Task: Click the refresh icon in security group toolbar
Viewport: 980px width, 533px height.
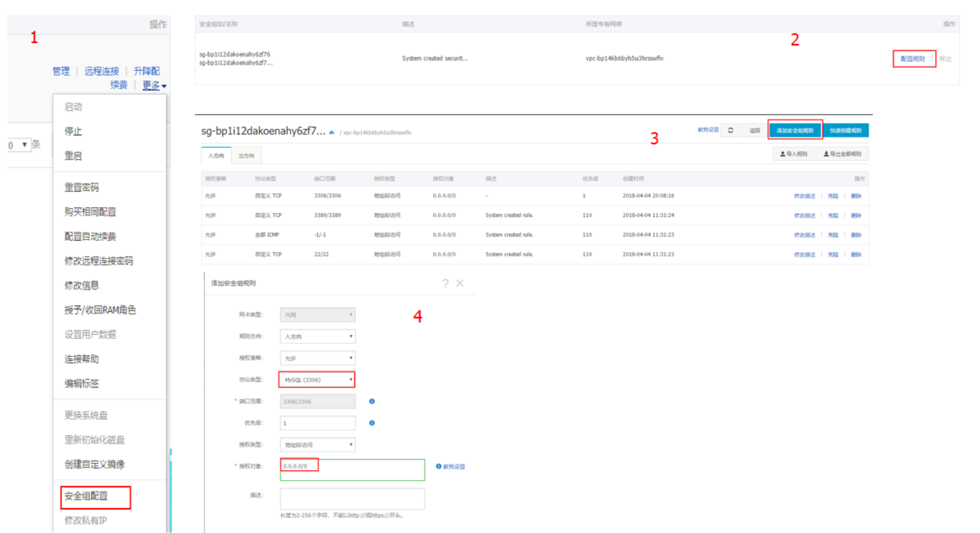Action: coord(731,130)
